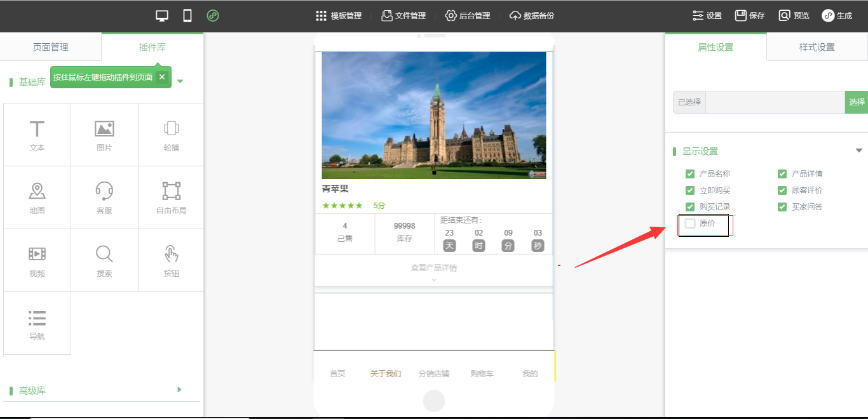This screenshot has height=419, width=868.
Task: Choose the 轮播 carousel plugin
Action: (171, 135)
